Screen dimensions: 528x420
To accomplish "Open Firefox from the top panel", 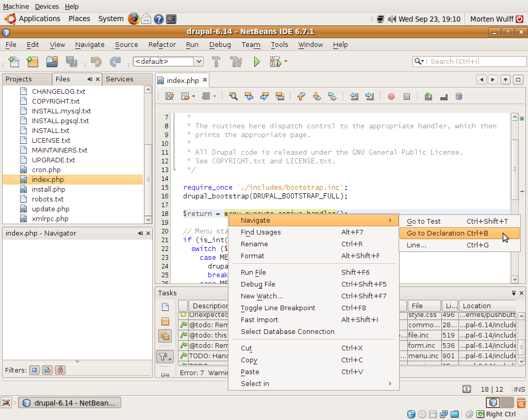I will pyautogui.click(x=134, y=19).
